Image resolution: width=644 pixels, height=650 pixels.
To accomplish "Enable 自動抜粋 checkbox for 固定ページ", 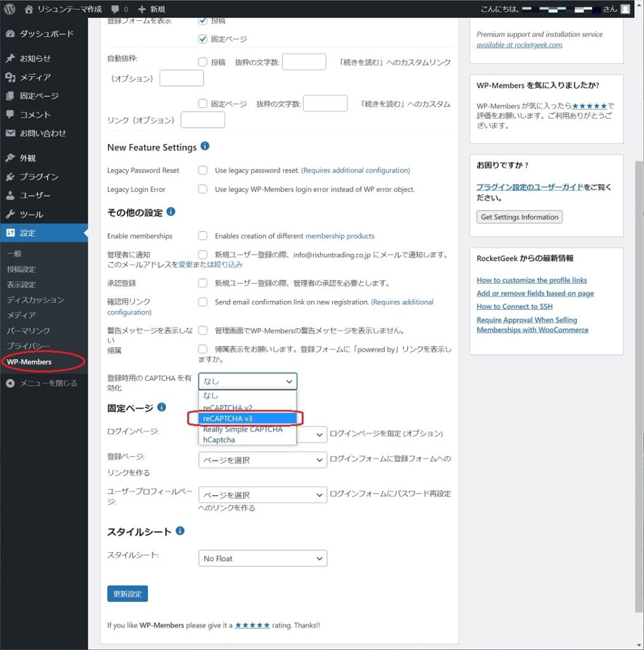I will [203, 103].
